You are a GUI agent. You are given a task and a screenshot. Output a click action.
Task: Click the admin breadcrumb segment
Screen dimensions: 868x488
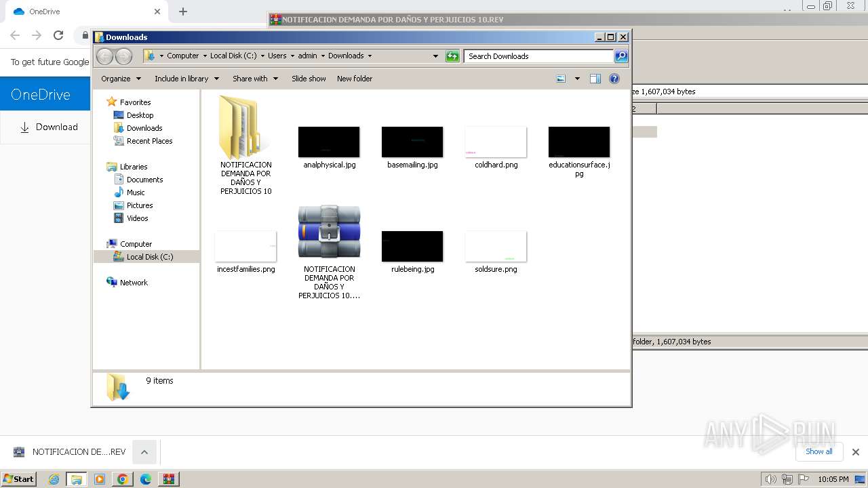pyautogui.click(x=307, y=56)
